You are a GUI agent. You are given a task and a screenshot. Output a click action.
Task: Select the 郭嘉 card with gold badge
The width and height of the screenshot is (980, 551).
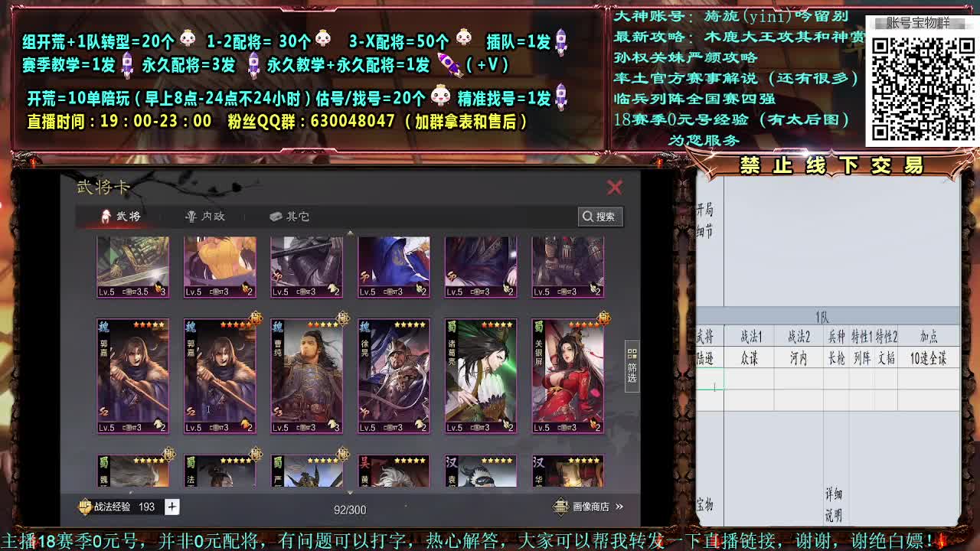(x=220, y=376)
